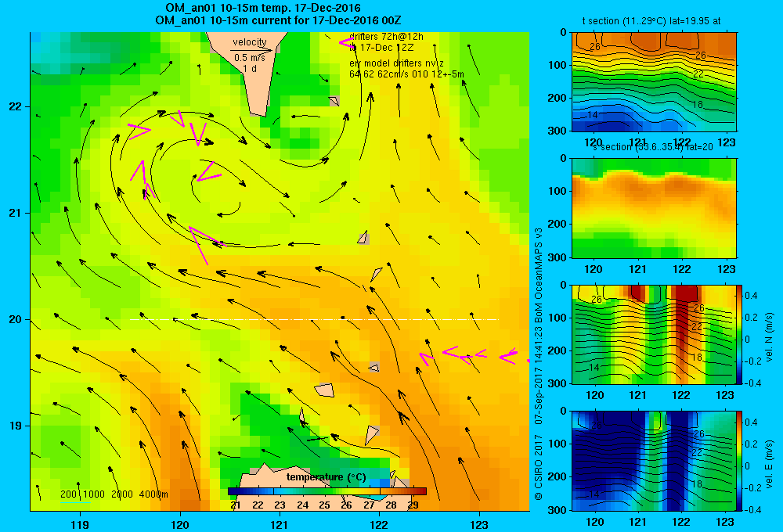Click the 'temperature (°C)' colorbar title
The width and height of the screenshot is (783, 532).
coord(326,477)
